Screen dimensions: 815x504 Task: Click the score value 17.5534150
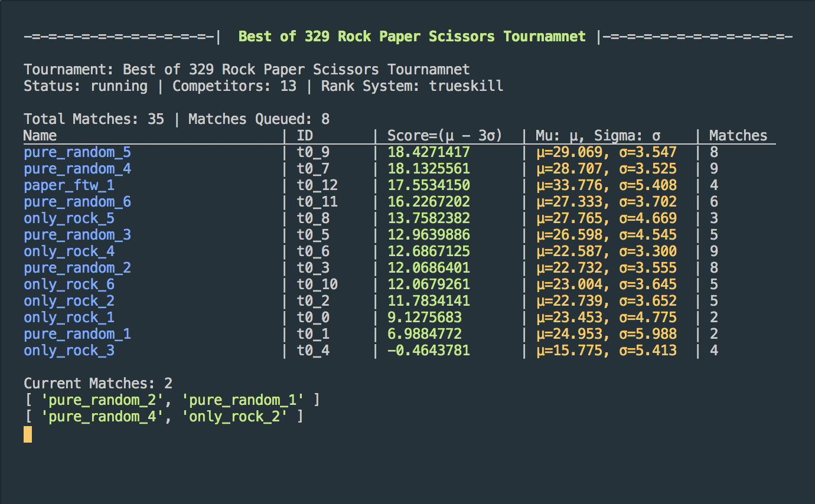pos(429,185)
